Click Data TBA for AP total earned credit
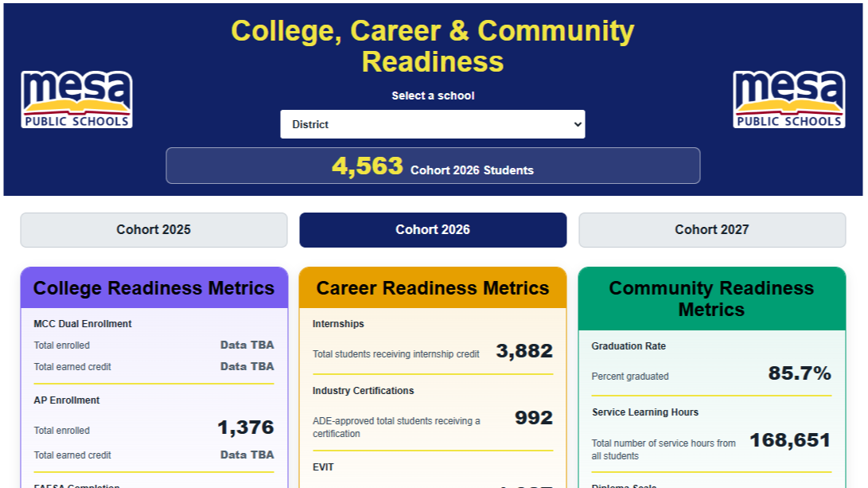The image size is (868, 488). pos(247,455)
